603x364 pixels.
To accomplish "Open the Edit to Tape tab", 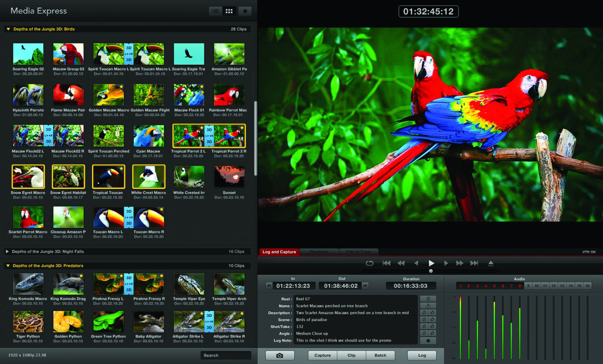I will (358, 252).
